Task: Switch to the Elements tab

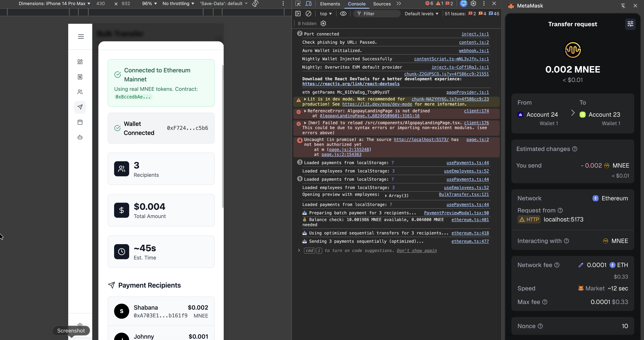Action: click(330, 4)
